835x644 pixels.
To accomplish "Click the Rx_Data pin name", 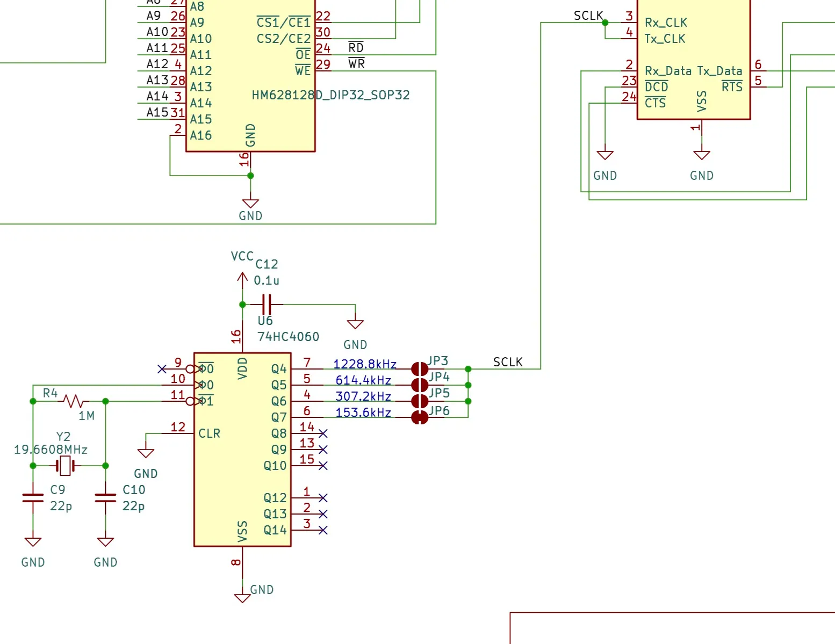I will click(668, 71).
